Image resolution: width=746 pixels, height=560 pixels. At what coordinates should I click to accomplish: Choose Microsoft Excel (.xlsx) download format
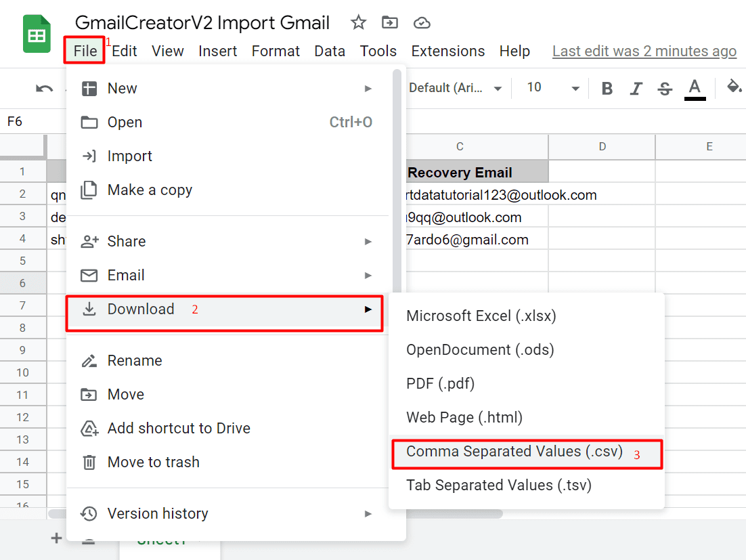pos(526,316)
